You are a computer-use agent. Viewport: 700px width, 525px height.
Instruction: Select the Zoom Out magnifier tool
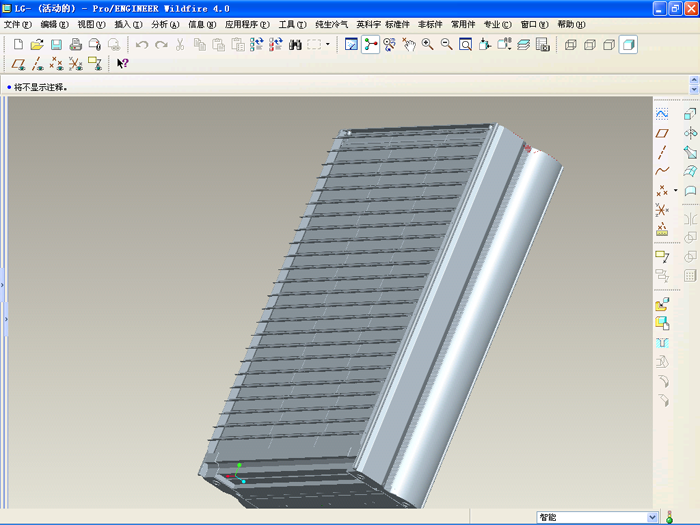(446, 44)
